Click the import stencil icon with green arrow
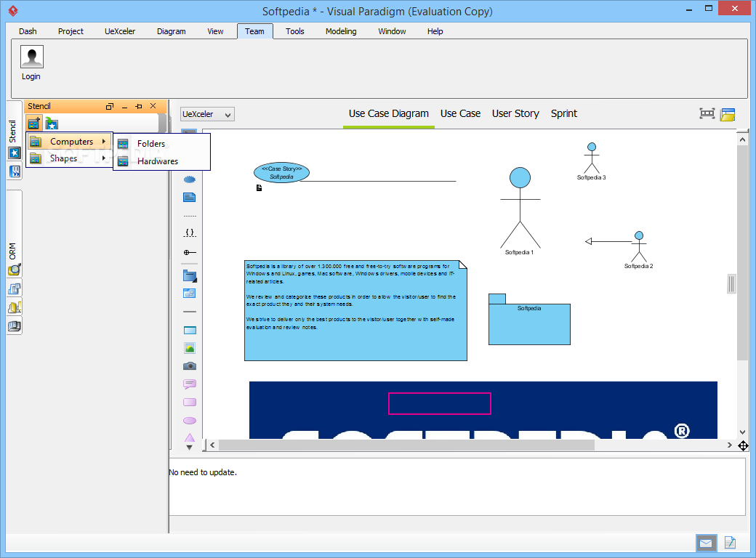756x558 pixels. (x=52, y=124)
